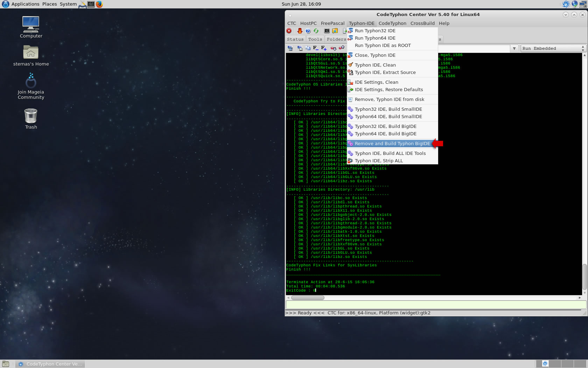Click the copy log text icon
The image size is (588, 368).
[x=308, y=48]
